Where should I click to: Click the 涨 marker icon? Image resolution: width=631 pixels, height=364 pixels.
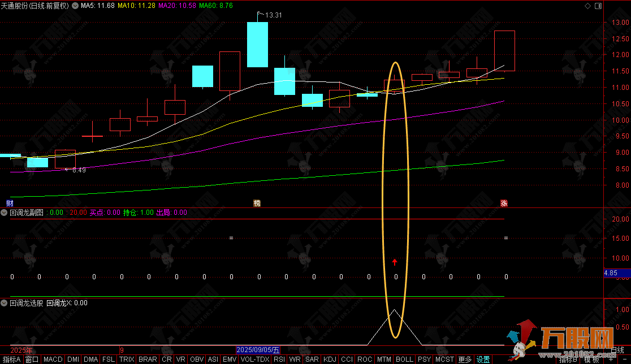pyautogui.click(x=503, y=203)
